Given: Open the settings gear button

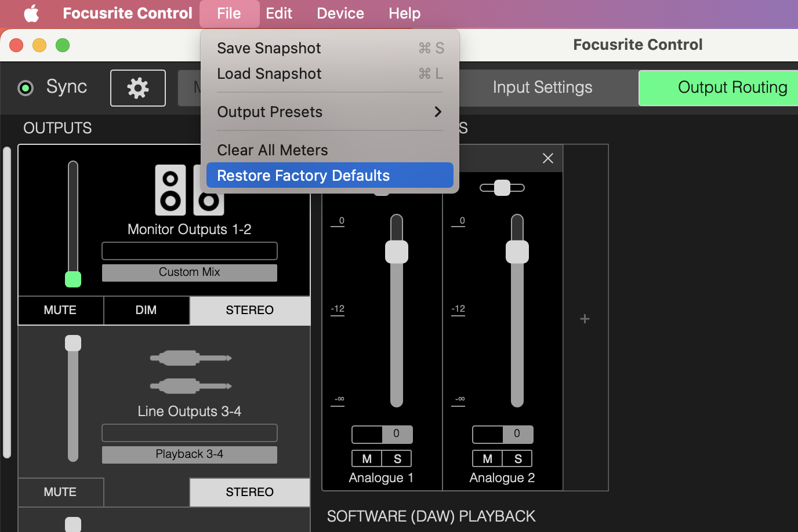Looking at the screenshot, I should pyautogui.click(x=138, y=88).
